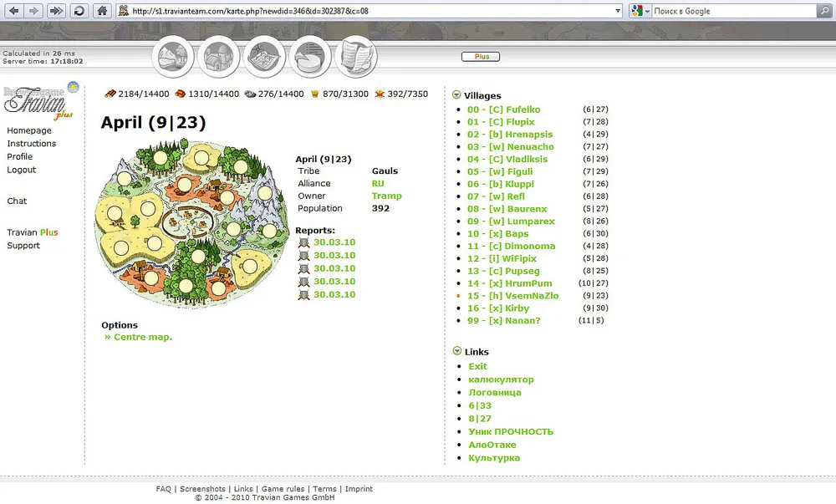Open the Культурка link
The width and height of the screenshot is (836, 504).
pyautogui.click(x=494, y=458)
